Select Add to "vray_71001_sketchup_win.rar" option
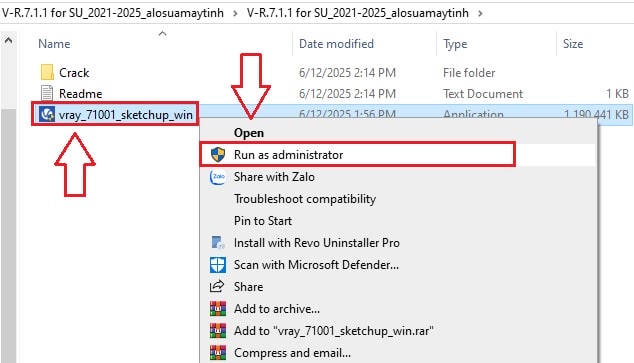 tap(334, 331)
